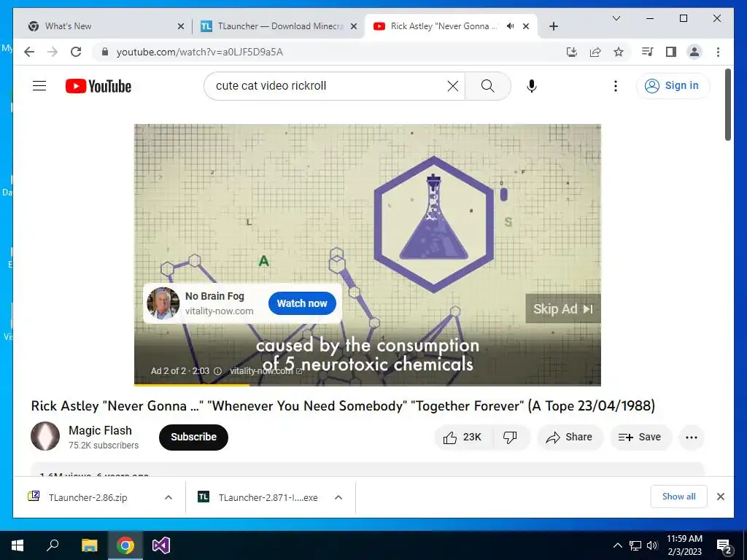Viewport: 747px width, 560px height.
Task: Open media controls icon in toolbar
Action: (x=647, y=52)
